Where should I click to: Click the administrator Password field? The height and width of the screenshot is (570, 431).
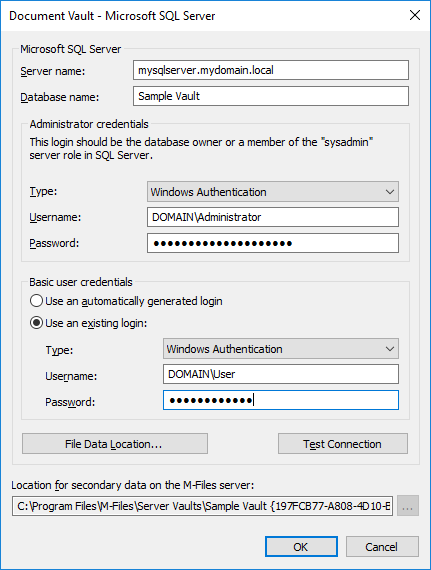pos(273,243)
